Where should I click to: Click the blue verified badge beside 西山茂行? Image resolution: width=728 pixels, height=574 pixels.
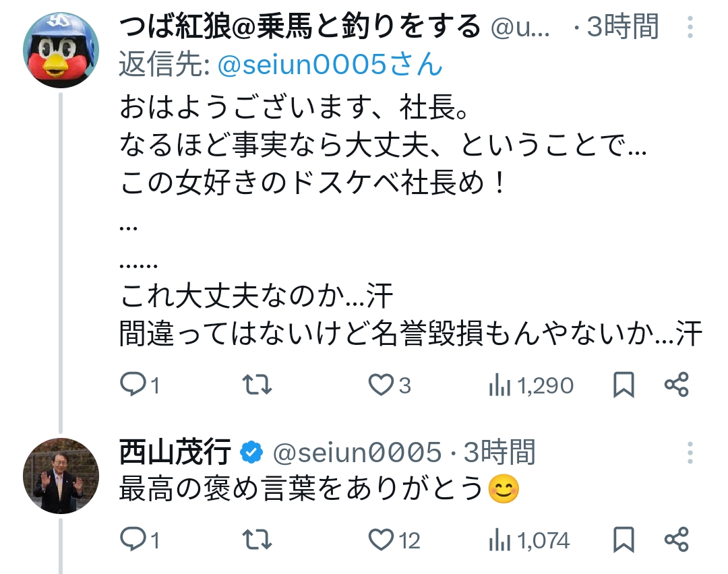coord(251,453)
